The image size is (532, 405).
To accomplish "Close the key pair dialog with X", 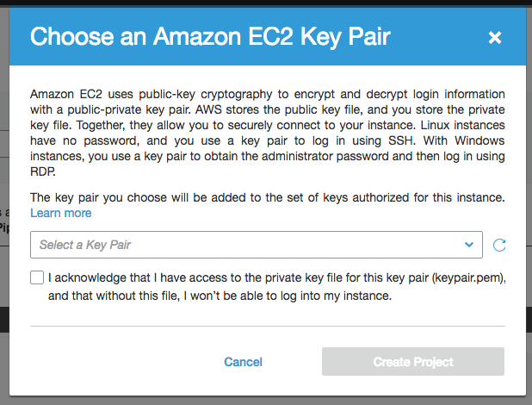I will [x=495, y=37].
